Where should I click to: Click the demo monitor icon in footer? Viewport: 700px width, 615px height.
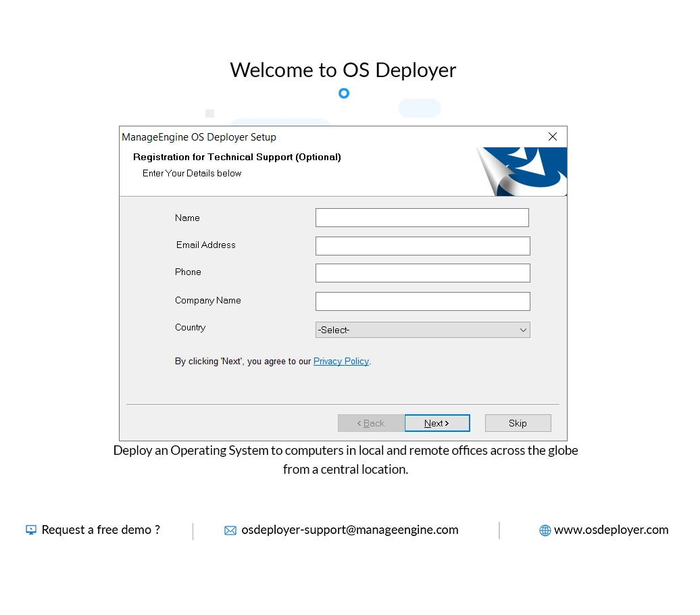tap(30, 530)
